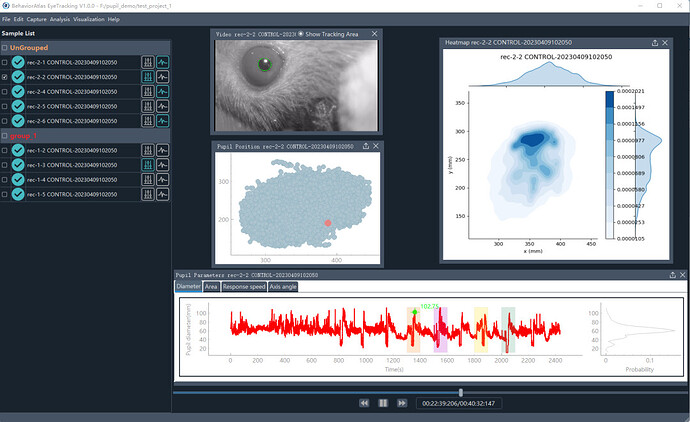The width and height of the screenshot is (690, 422).
Task: Open the Analysis menu
Action: (60, 19)
